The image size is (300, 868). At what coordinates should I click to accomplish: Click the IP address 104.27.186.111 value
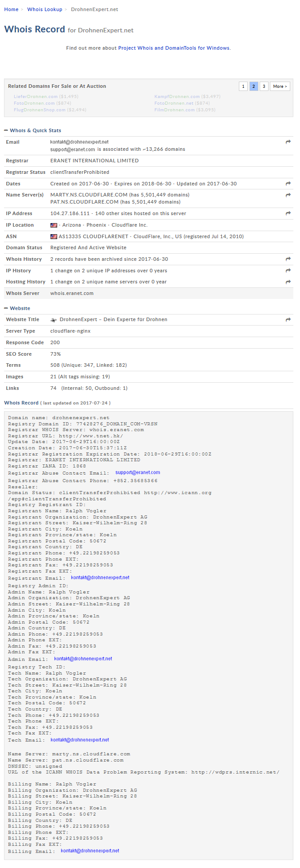click(70, 213)
